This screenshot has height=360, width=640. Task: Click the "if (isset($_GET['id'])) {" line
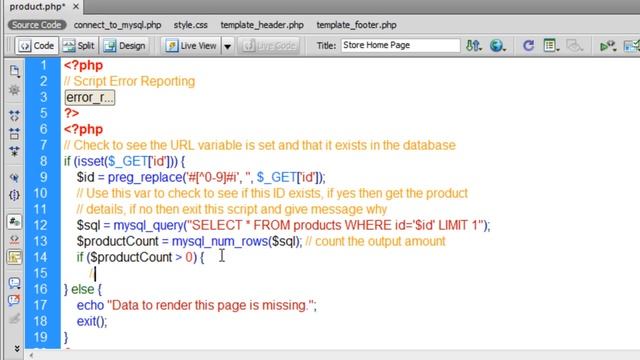pyautogui.click(x=124, y=161)
